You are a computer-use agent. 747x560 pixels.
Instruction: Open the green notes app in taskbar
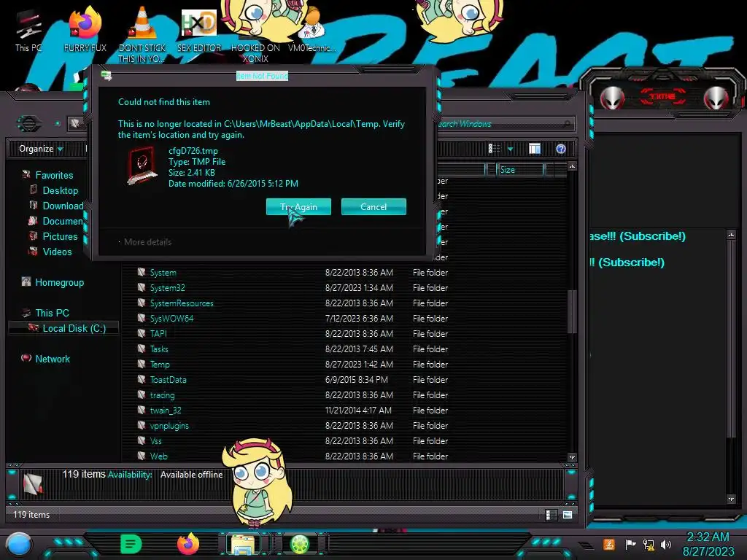(x=131, y=543)
